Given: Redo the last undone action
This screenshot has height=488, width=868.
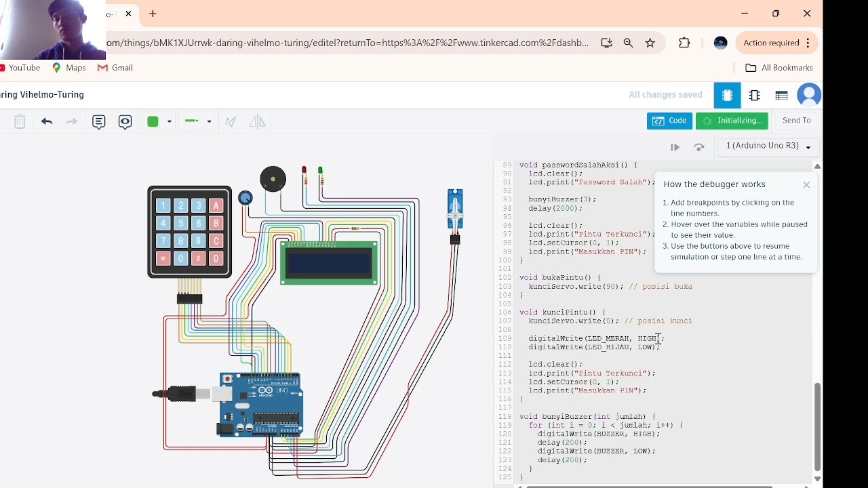Looking at the screenshot, I should (x=72, y=122).
